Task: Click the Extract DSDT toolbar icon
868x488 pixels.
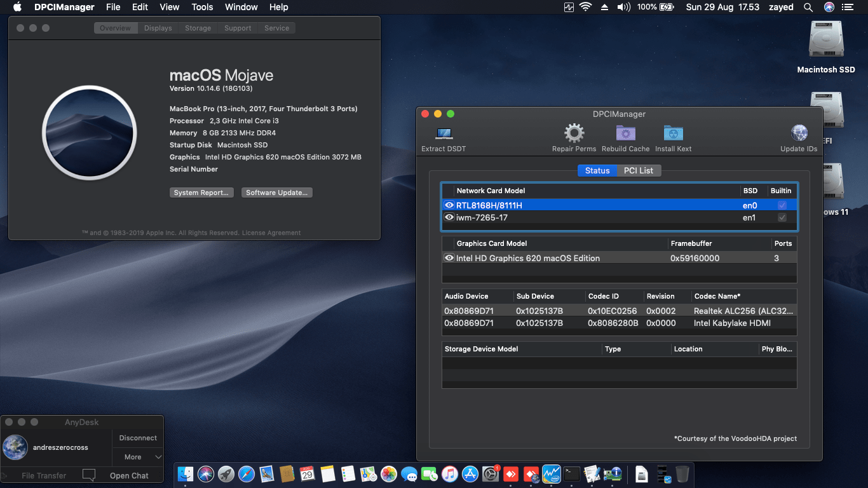Action: (x=444, y=133)
